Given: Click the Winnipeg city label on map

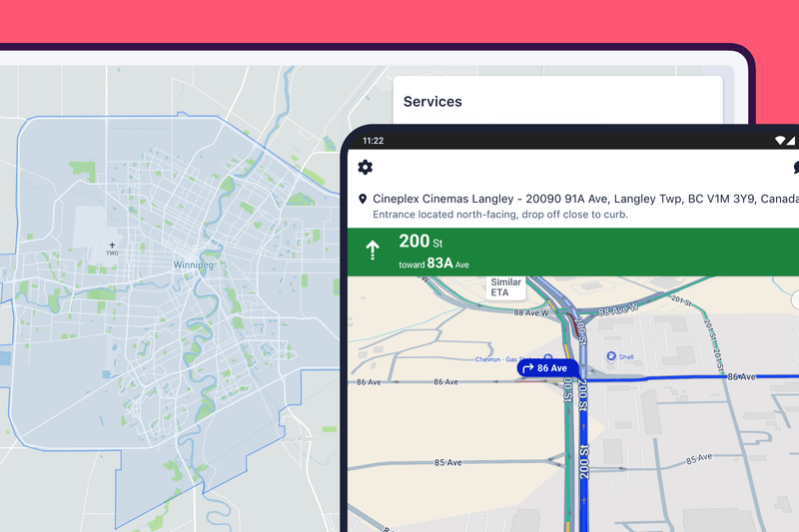Looking at the screenshot, I should coord(193,265).
